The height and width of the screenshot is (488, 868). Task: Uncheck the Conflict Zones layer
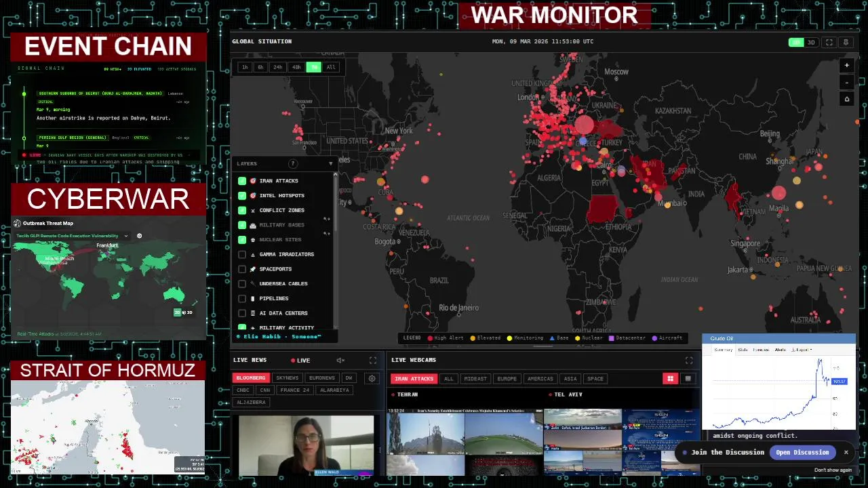[242, 210]
